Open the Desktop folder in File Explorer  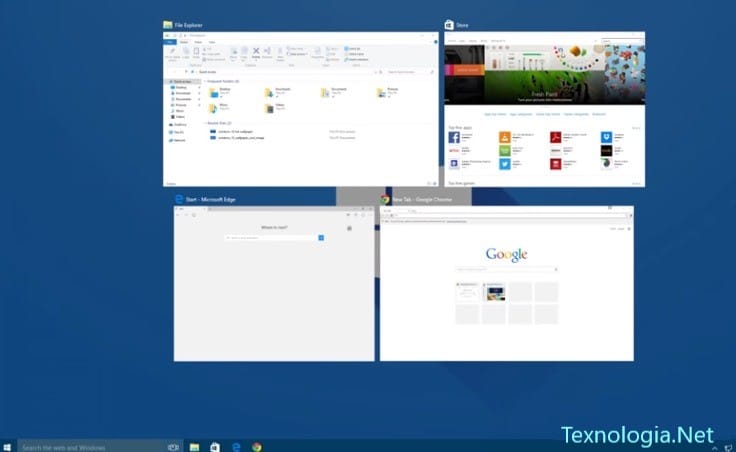(214, 93)
